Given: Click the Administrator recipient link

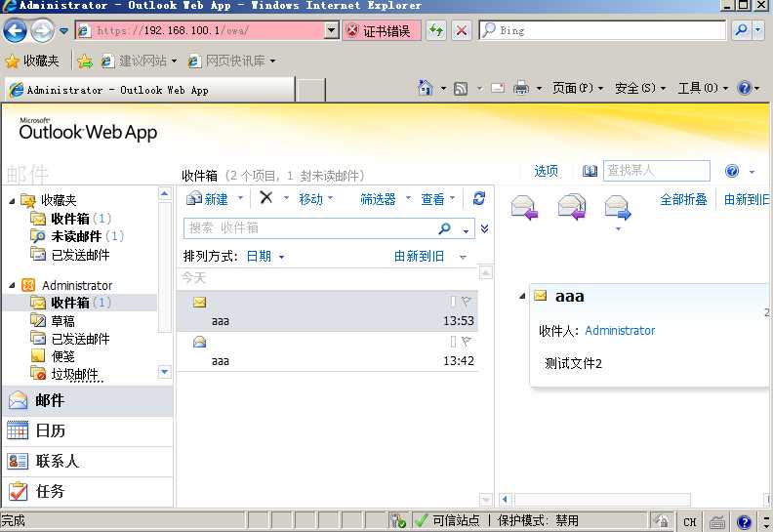Looking at the screenshot, I should tap(620, 330).
